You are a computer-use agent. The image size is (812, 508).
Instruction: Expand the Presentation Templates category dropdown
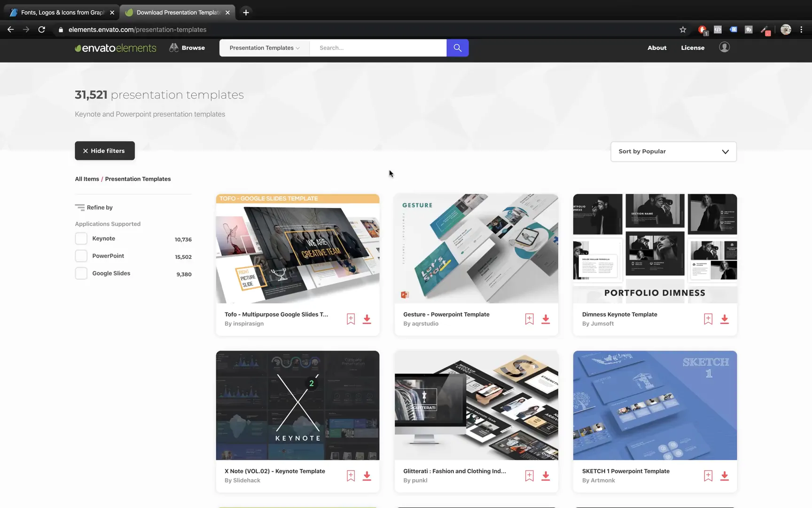point(264,48)
